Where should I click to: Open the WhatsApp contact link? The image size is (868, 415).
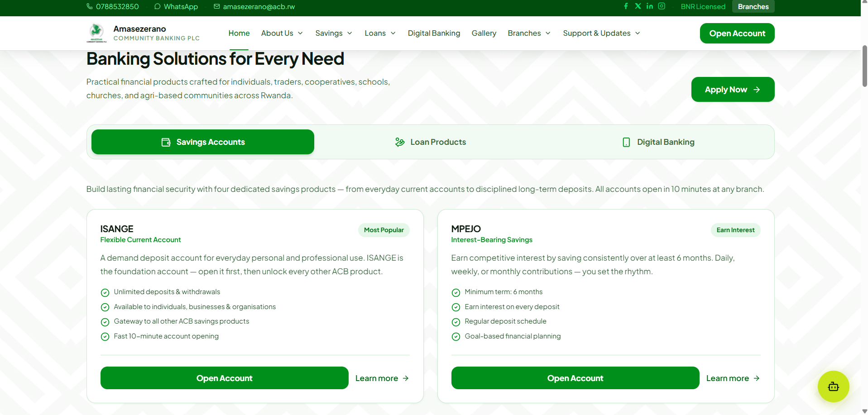pos(176,6)
